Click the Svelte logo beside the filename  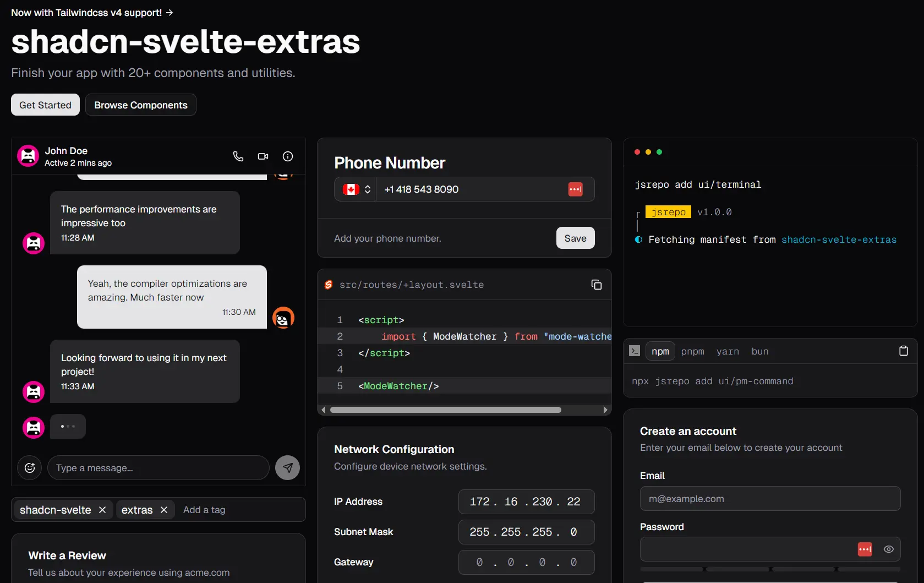(x=328, y=284)
